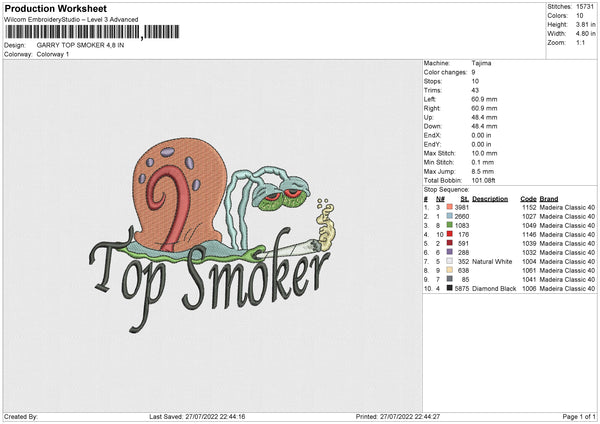Click 'Page 1 of 1' footer text
This screenshot has height=424, width=600.
pos(579,416)
